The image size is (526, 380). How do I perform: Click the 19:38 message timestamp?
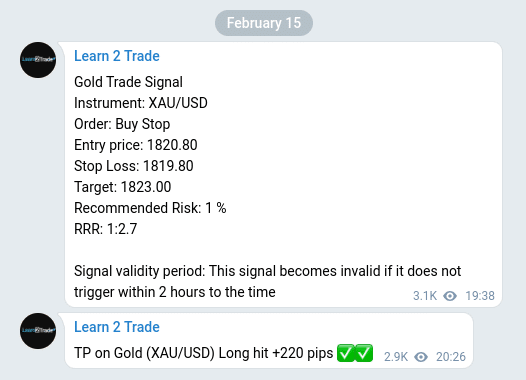[x=480, y=296]
